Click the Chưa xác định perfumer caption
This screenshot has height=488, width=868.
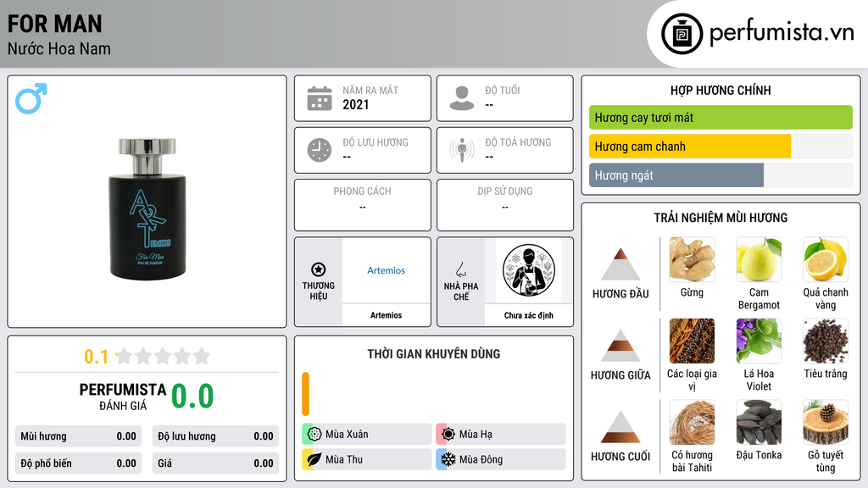[529, 315]
